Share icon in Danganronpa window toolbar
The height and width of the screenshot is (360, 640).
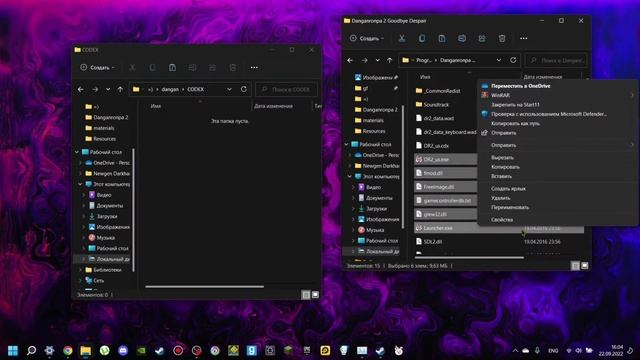point(482,38)
